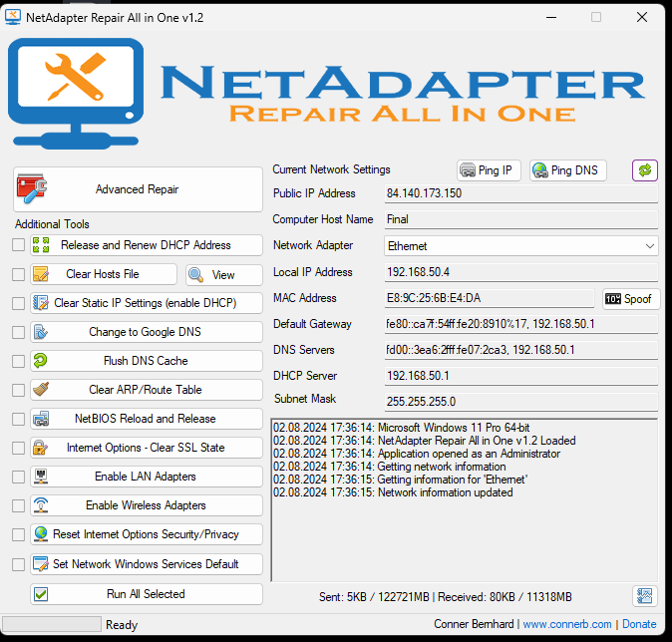Click the Clear ARP/Route Table button label
The height and width of the screenshot is (642, 672).
point(146,390)
